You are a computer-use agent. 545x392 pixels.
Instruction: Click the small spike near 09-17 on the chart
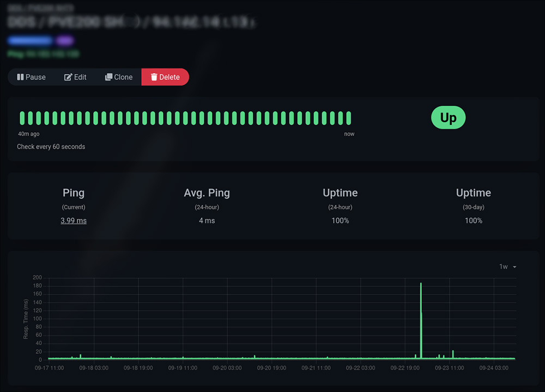81,356
